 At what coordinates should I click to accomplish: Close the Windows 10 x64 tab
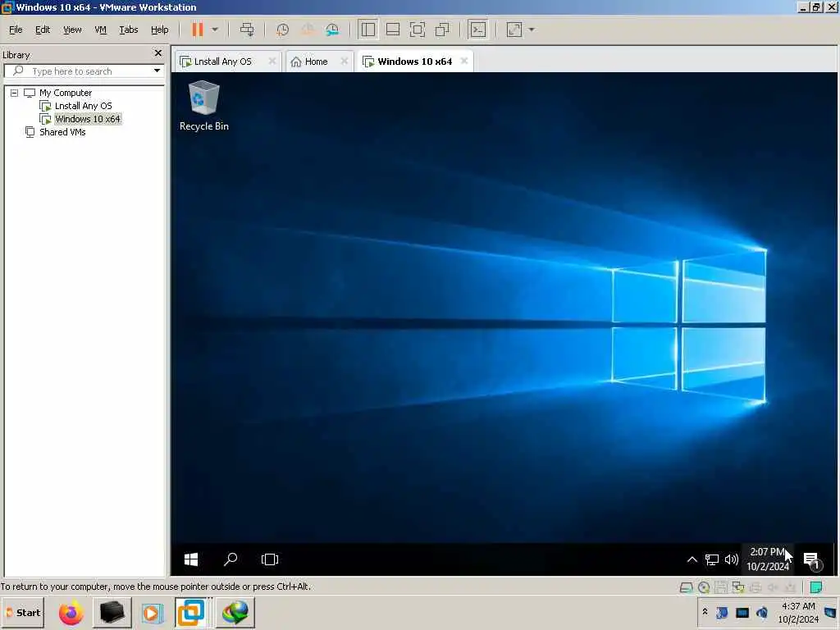(x=464, y=61)
